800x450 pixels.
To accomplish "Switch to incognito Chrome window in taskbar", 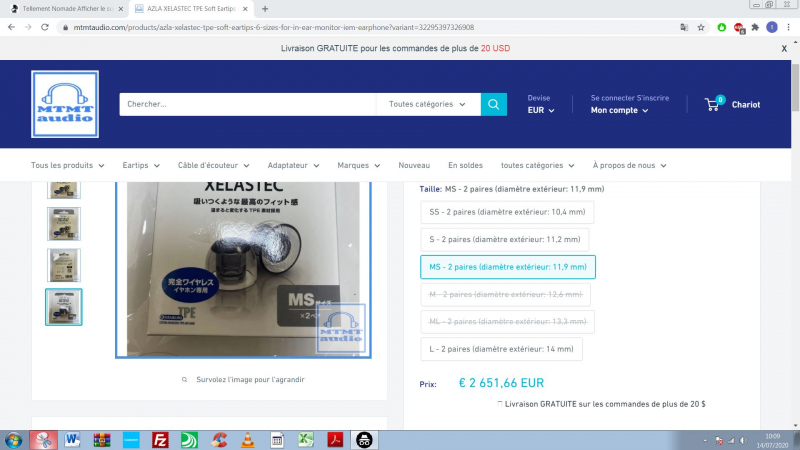I will (x=364, y=440).
